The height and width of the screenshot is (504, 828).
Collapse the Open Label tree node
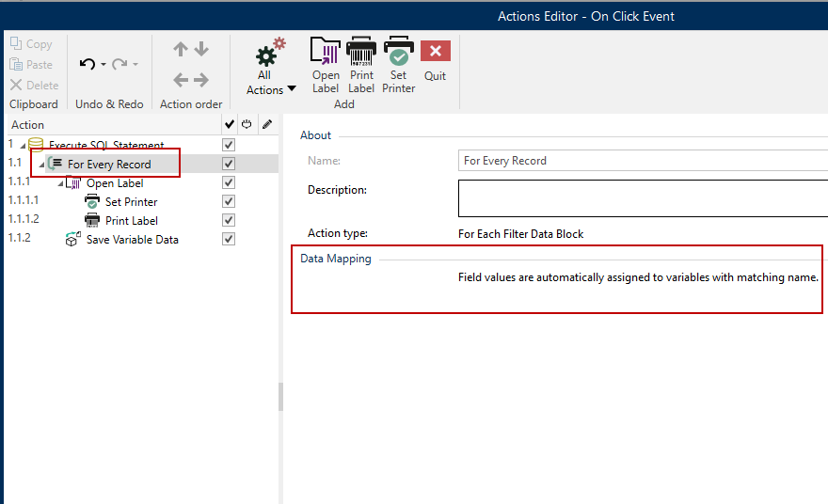click(x=60, y=184)
